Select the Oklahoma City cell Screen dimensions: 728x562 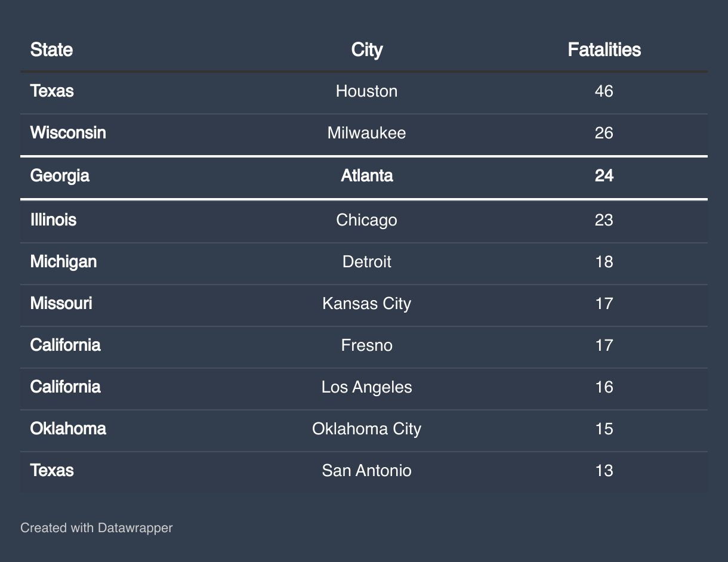(366, 429)
